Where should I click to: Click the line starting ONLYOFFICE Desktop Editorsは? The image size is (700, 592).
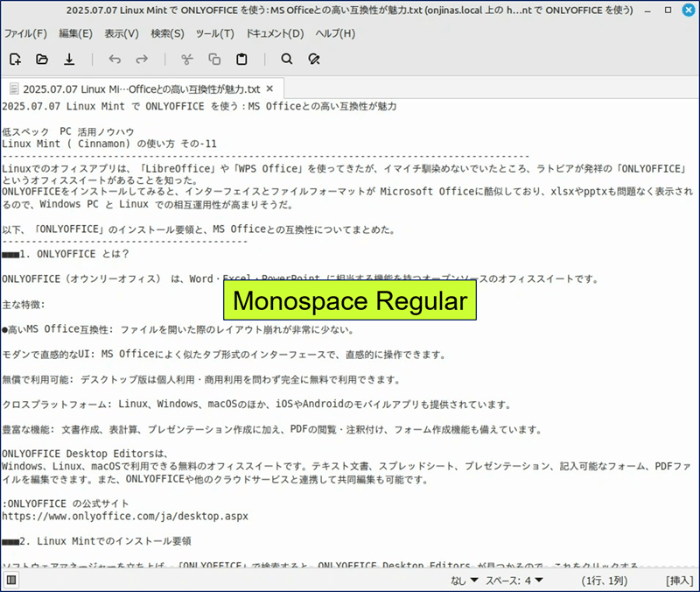(x=85, y=454)
